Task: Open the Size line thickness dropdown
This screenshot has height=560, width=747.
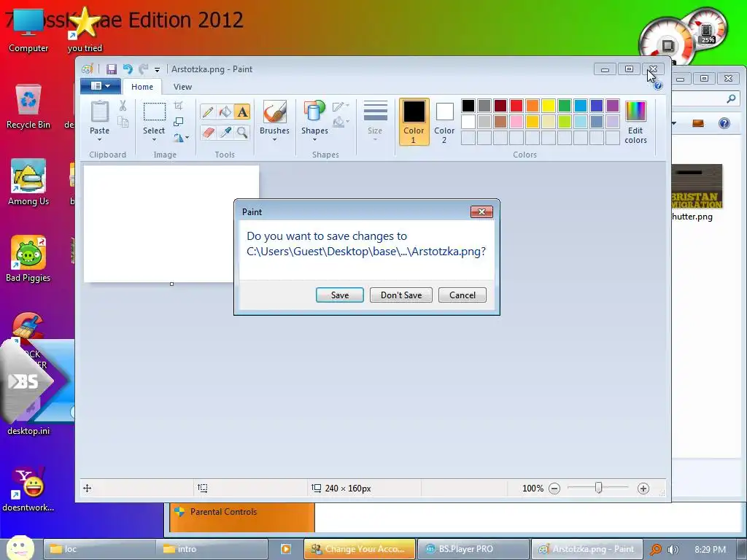Action: coord(375,120)
